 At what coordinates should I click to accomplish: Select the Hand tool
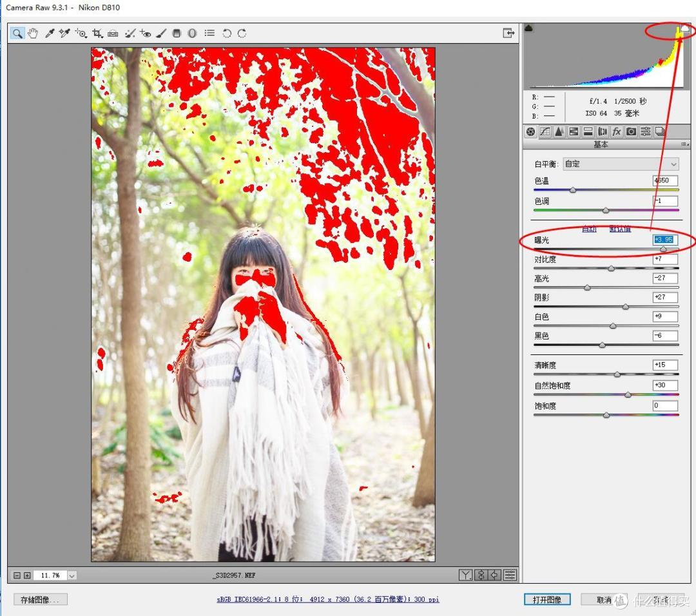point(32,34)
